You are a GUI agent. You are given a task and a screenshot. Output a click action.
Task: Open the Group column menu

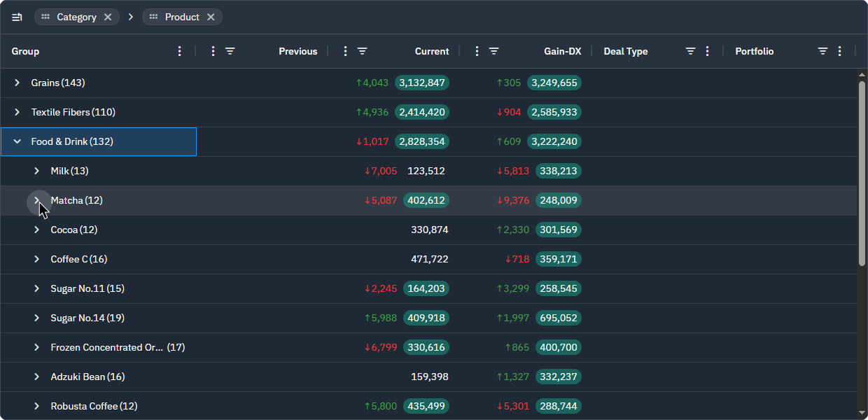(x=180, y=51)
